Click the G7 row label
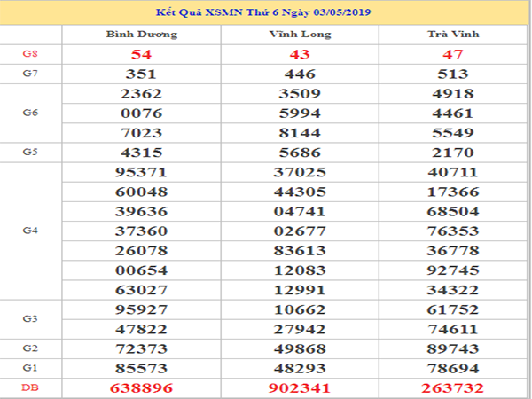 [30, 74]
